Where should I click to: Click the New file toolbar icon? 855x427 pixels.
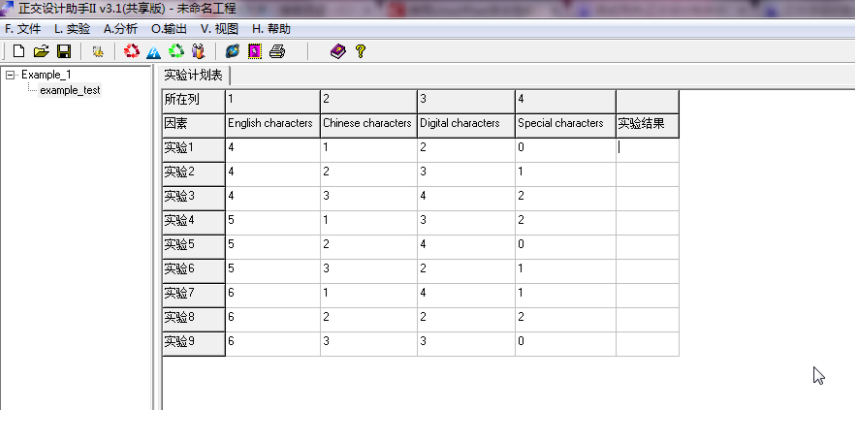coord(19,51)
